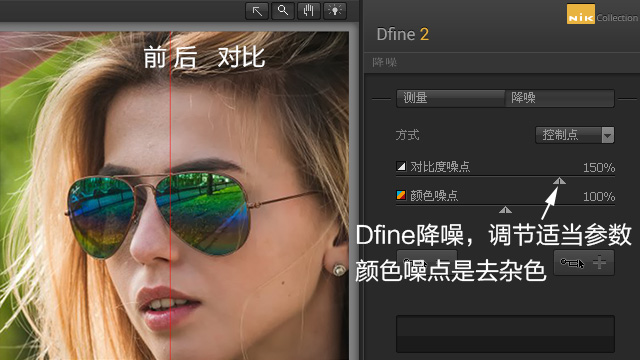Click the 颜色噪点 slider handle

tap(505, 210)
